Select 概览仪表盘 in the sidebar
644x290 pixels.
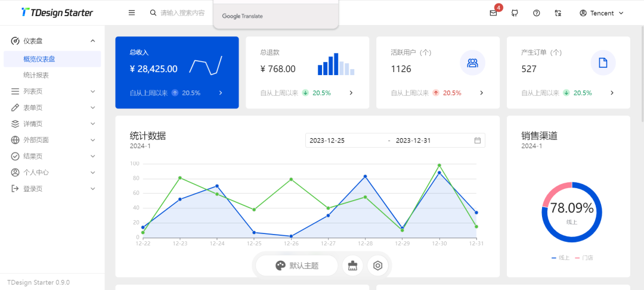pyautogui.click(x=39, y=59)
